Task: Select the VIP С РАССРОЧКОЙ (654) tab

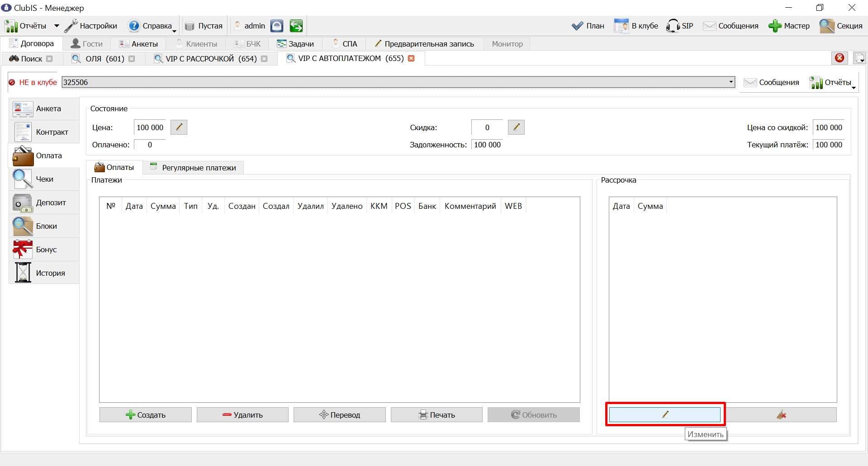Action: [x=211, y=59]
